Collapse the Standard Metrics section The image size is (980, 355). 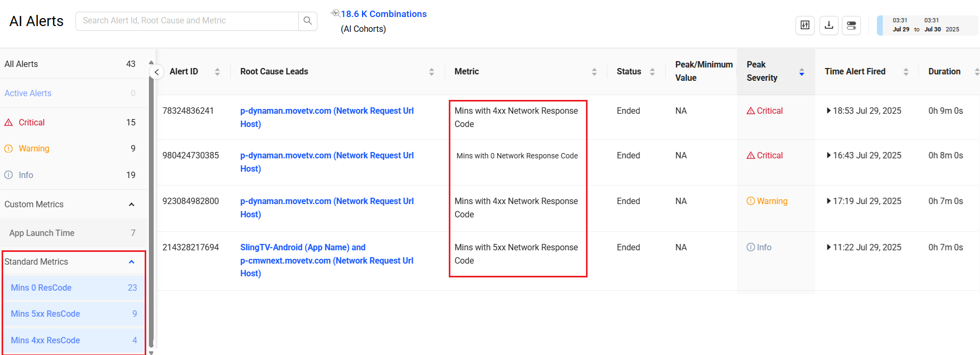131,262
